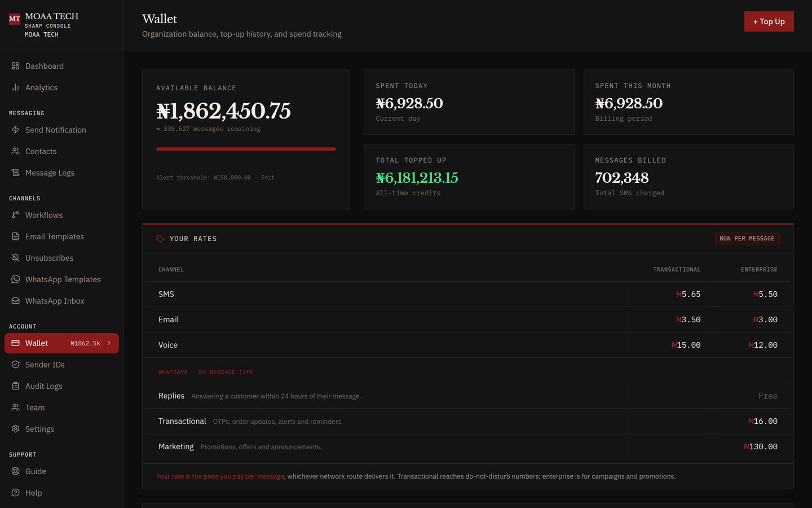
Task: Open Dashboard via its grid icon
Action: 16,66
